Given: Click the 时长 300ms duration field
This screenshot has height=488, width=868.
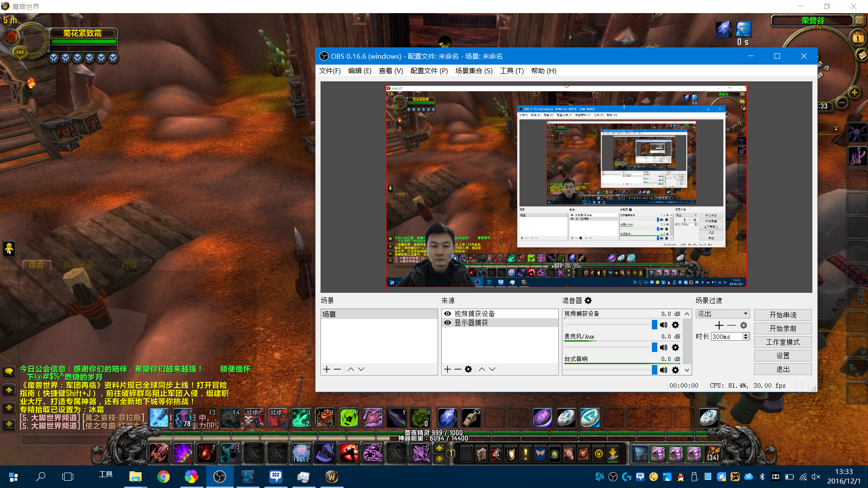Looking at the screenshot, I should point(727,337).
